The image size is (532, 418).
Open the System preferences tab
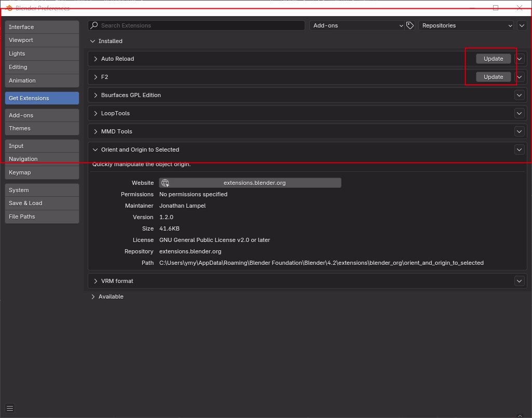click(42, 190)
